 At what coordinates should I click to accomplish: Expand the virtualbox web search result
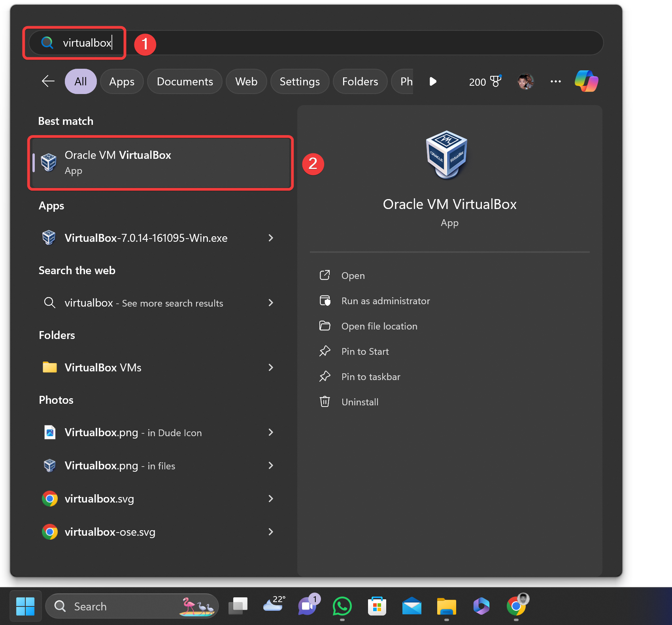pos(271,303)
